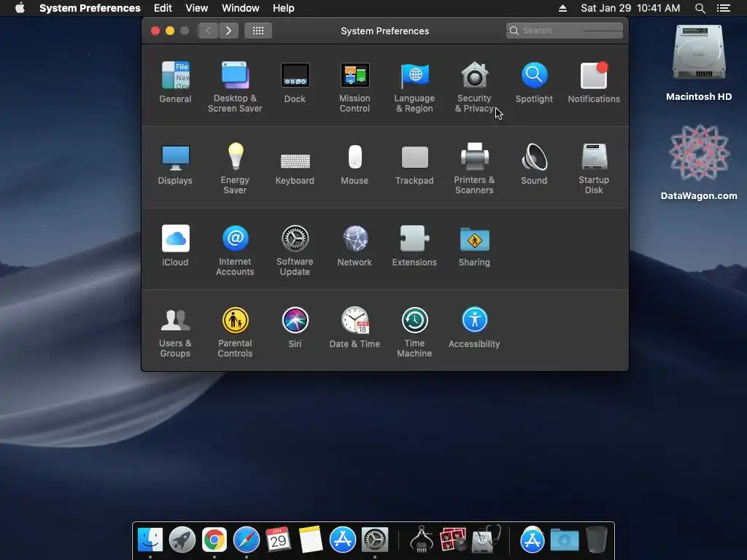The height and width of the screenshot is (560, 747).
Task: Select the DataWagon.com desktop icon
Action: 699,162
